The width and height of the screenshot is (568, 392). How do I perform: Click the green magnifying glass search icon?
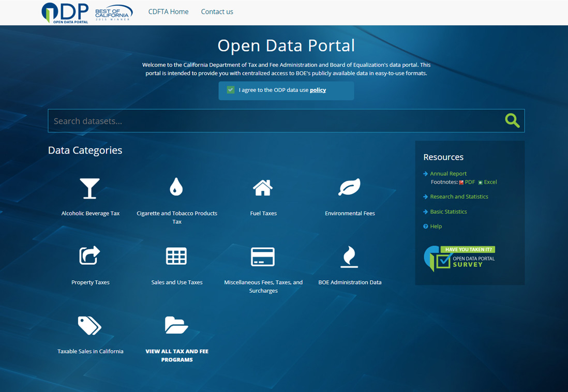512,120
